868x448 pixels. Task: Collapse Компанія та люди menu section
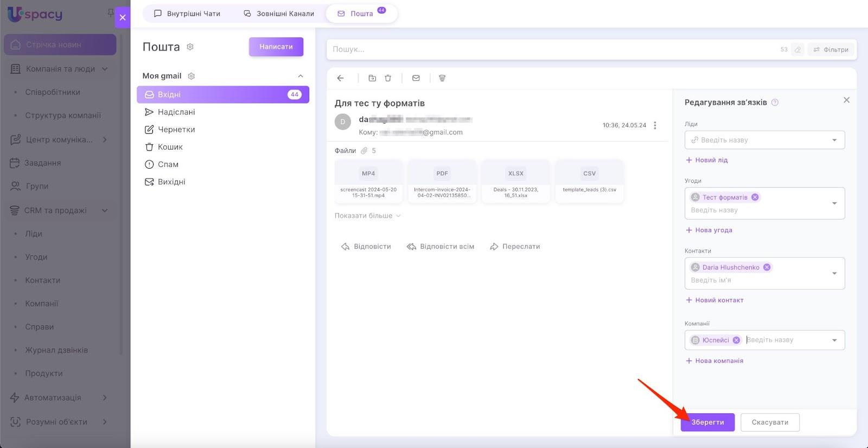click(x=105, y=69)
